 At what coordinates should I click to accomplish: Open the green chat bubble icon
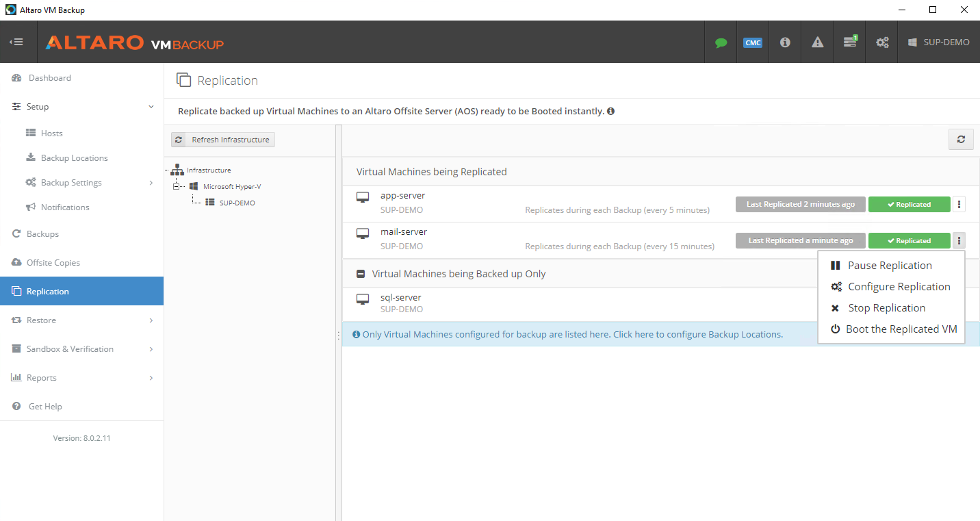pyautogui.click(x=721, y=42)
